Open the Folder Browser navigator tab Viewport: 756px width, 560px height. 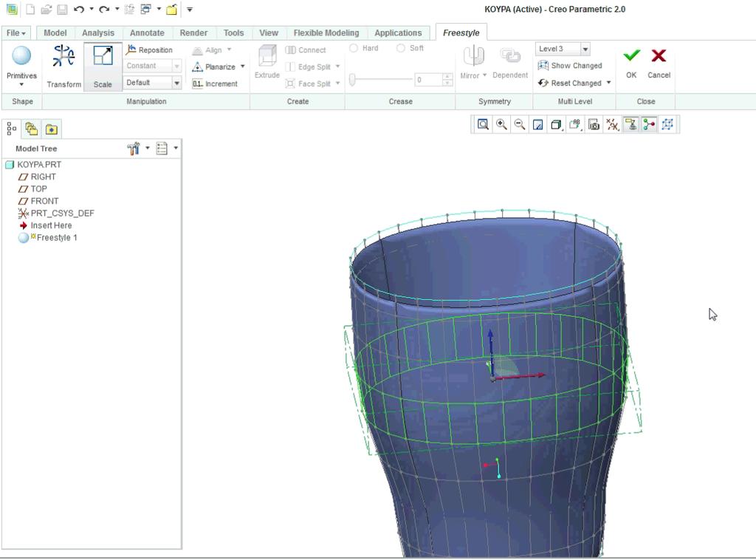click(x=32, y=129)
